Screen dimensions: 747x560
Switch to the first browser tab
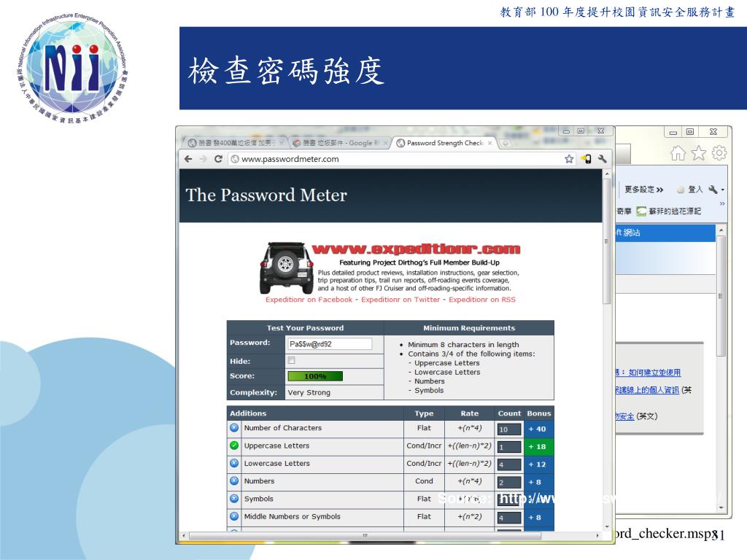(235, 143)
